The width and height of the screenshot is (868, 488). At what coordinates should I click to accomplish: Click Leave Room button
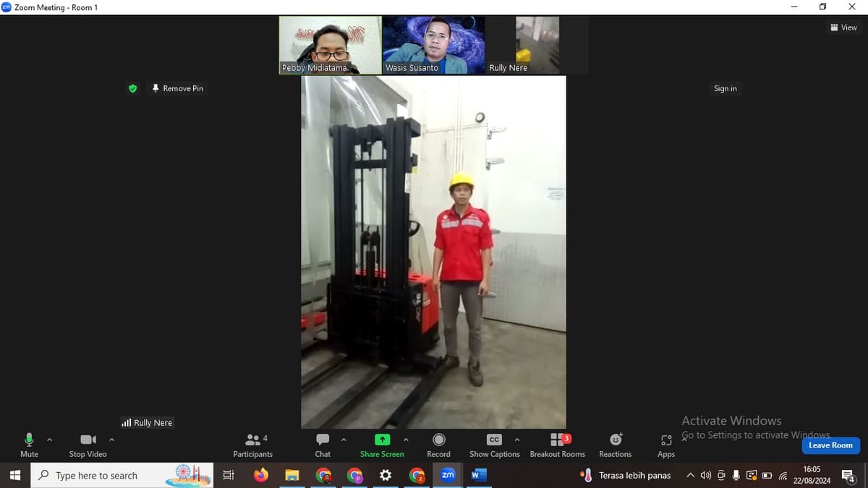click(830, 445)
